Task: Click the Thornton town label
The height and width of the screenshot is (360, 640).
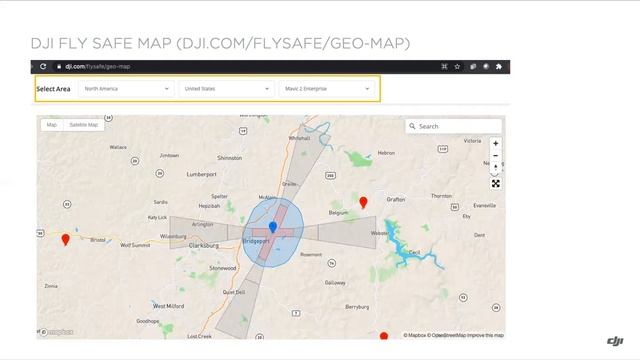Action: (x=442, y=196)
